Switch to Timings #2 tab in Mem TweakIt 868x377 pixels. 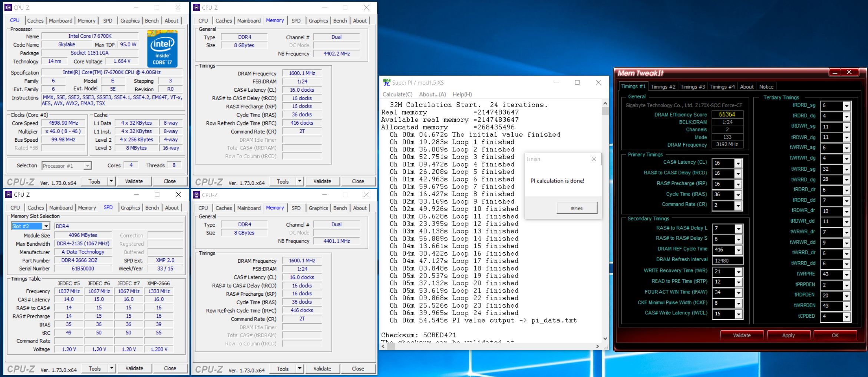(x=663, y=87)
